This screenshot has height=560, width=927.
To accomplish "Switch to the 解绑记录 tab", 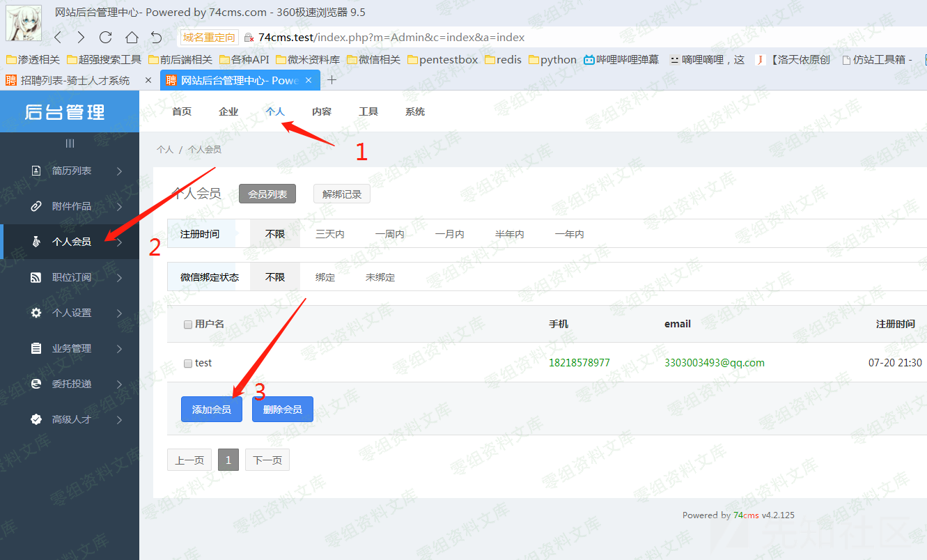I will pos(341,194).
